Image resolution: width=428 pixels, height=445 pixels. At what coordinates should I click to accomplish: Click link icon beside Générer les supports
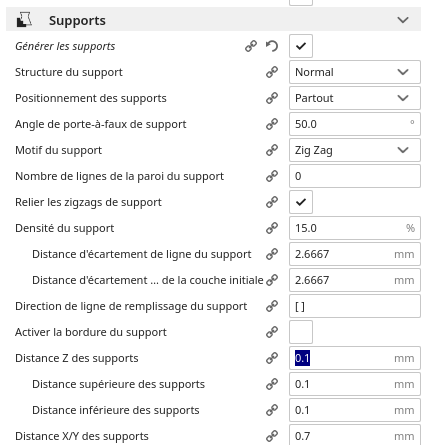tap(251, 46)
